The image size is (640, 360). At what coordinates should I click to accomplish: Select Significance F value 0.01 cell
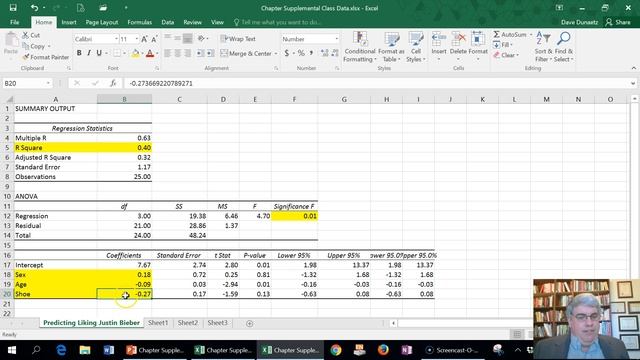point(294,216)
